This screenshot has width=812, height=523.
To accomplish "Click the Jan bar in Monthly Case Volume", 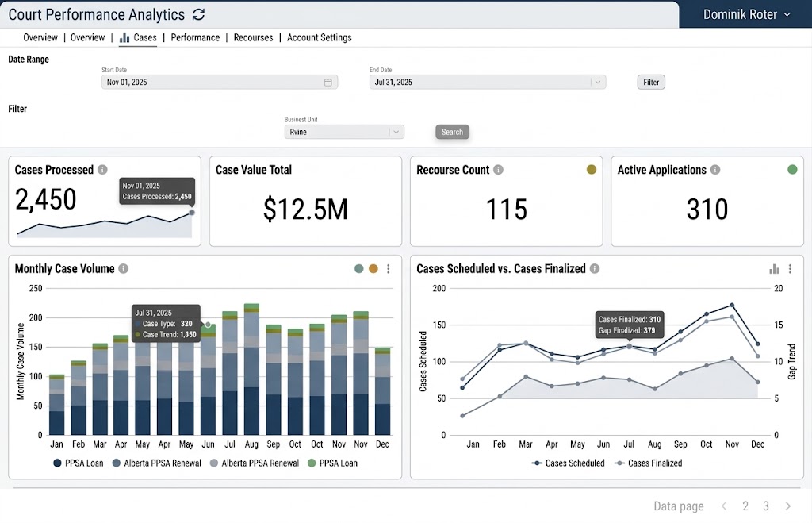I will [57, 405].
